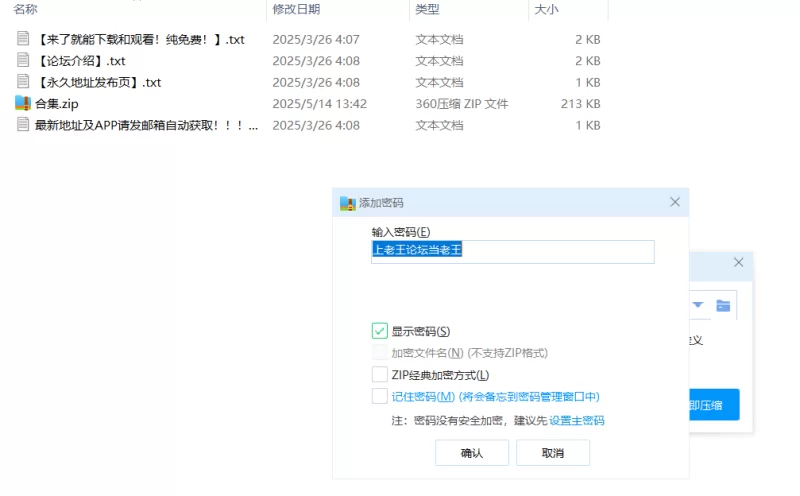Enable ZIP经典加密方式(L) checkbox
The image size is (800, 496).
(380, 375)
